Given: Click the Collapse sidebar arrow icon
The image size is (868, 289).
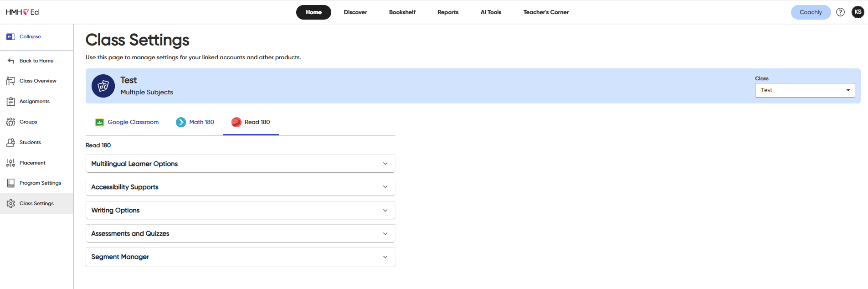Looking at the screenshot, I should click(x=10, y=36).
